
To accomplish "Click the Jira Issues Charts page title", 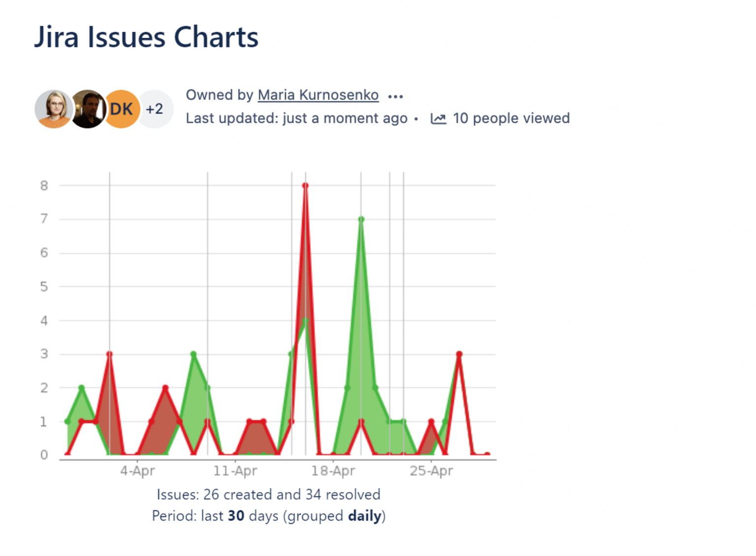I will (146, 37).
